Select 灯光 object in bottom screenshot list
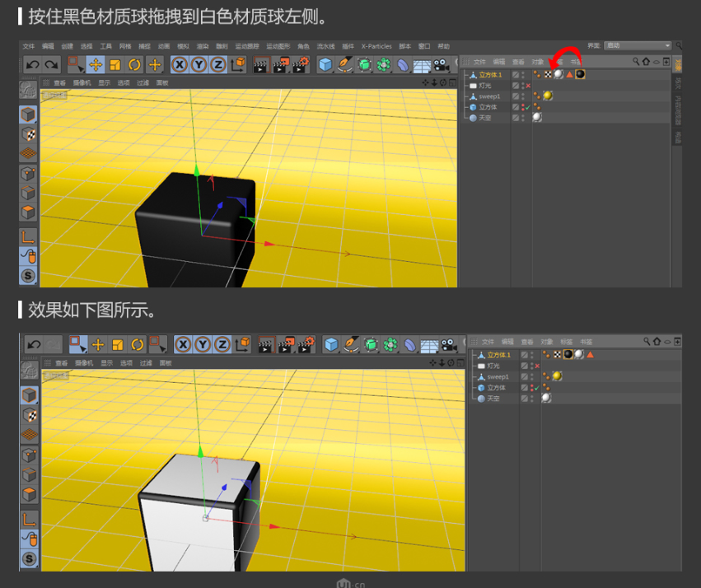Viewport: 701px width, 588px height. 493,366
